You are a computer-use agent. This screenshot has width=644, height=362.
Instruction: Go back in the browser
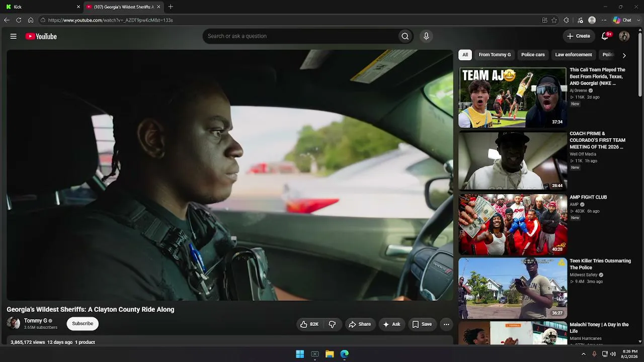(x=7, y=20)
